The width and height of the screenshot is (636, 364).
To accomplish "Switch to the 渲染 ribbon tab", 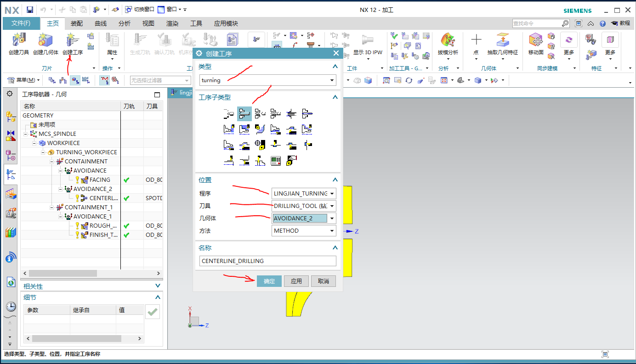I will [172, 24].
